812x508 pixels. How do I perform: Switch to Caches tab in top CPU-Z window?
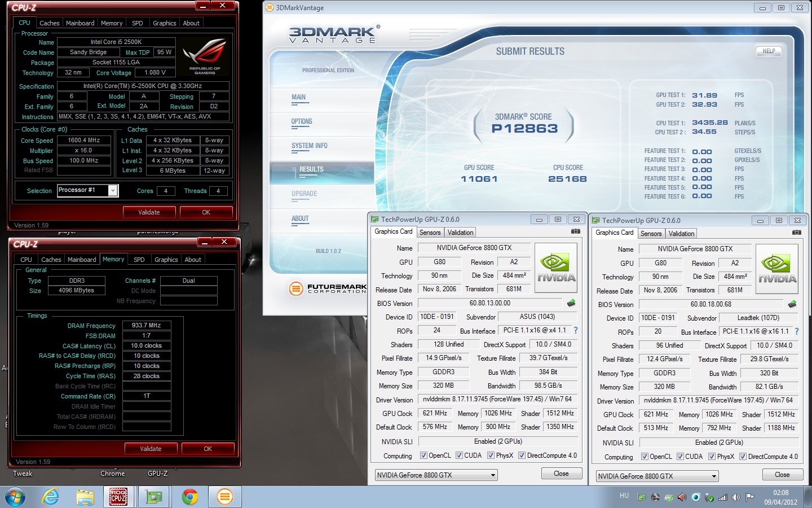tap(49, 23)
